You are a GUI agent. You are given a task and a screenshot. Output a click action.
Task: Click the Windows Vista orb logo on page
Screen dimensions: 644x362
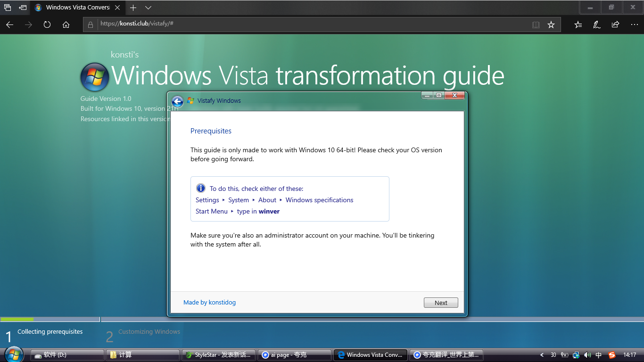click(x=95, y=77)
